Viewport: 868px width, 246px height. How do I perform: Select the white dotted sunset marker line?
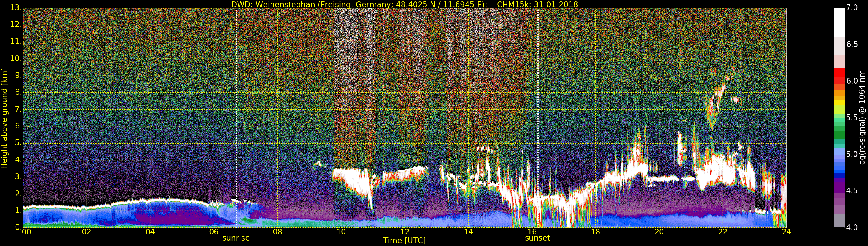click(538, 118)
